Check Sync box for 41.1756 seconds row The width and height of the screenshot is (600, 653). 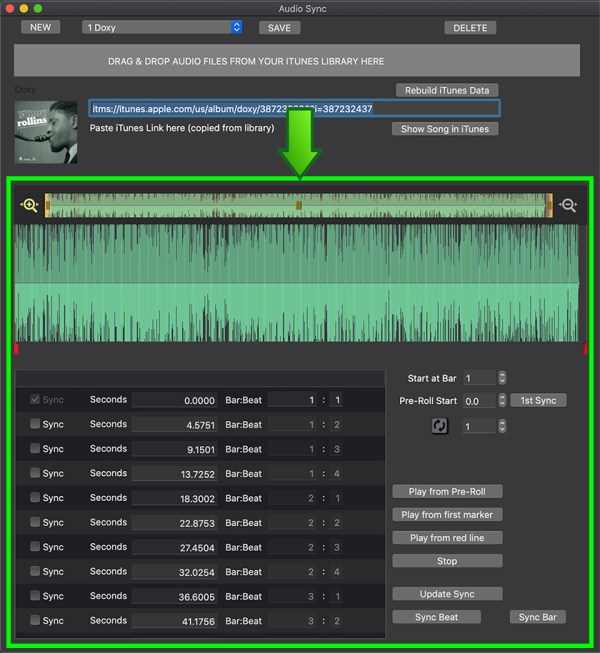pos(36,620)
